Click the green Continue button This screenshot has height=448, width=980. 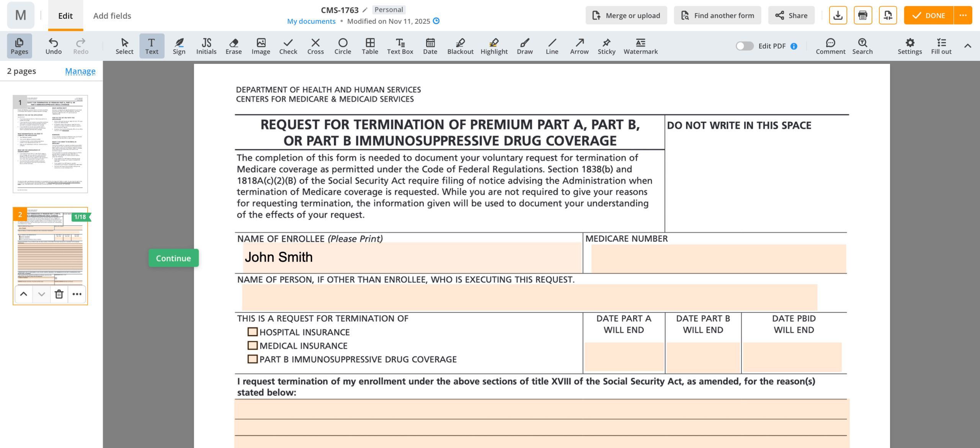(173, 258)
